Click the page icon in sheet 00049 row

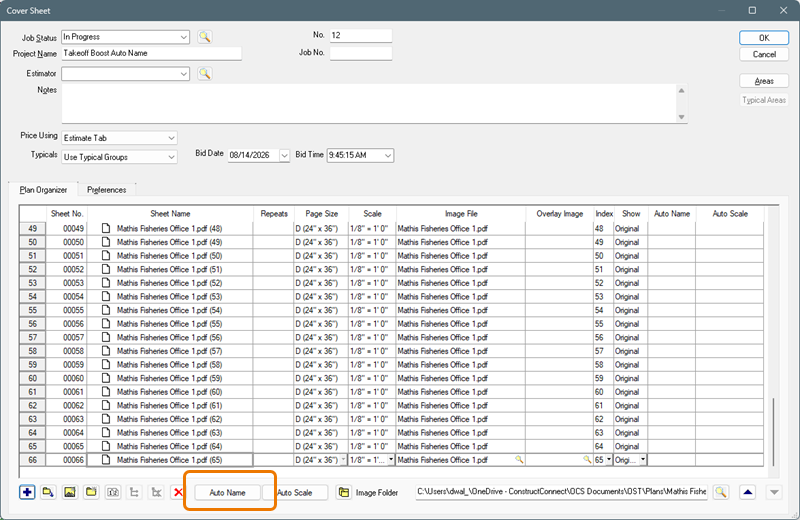tap(106, 228)
